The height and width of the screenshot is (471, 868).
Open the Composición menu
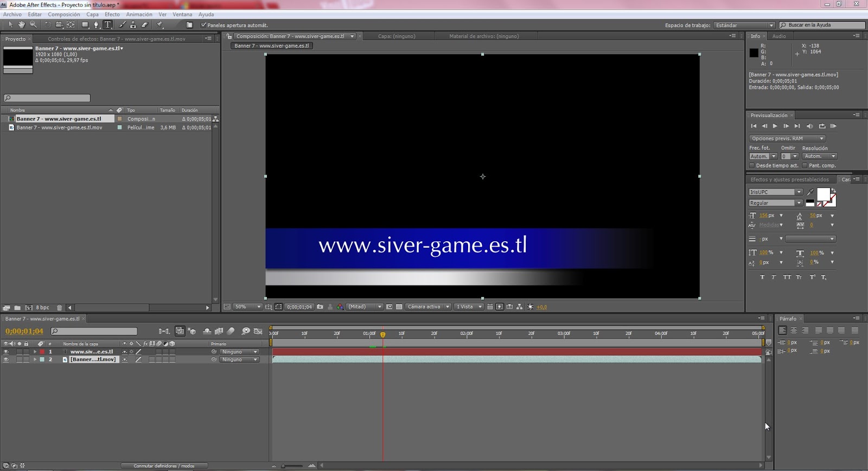click(x=64, y=15)
